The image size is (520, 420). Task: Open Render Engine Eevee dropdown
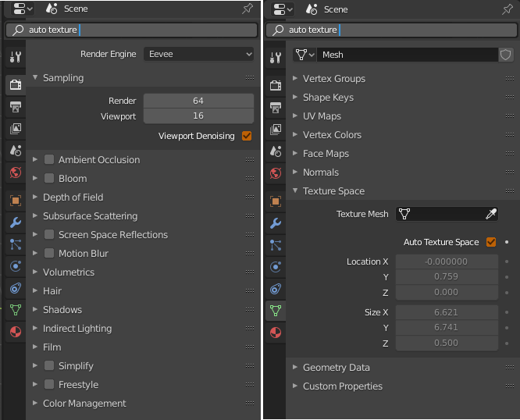pos(198,54)
